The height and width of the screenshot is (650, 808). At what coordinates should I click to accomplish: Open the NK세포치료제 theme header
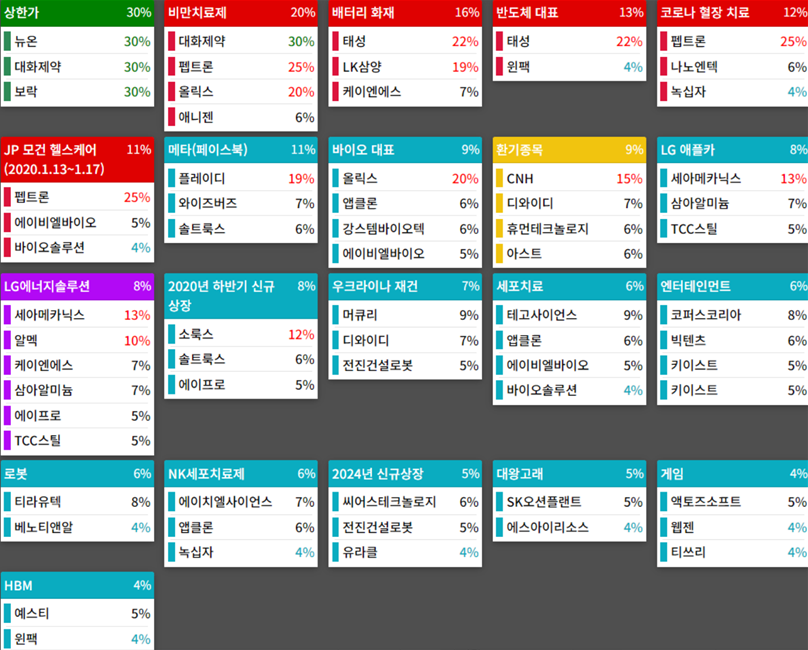[241, 474]
